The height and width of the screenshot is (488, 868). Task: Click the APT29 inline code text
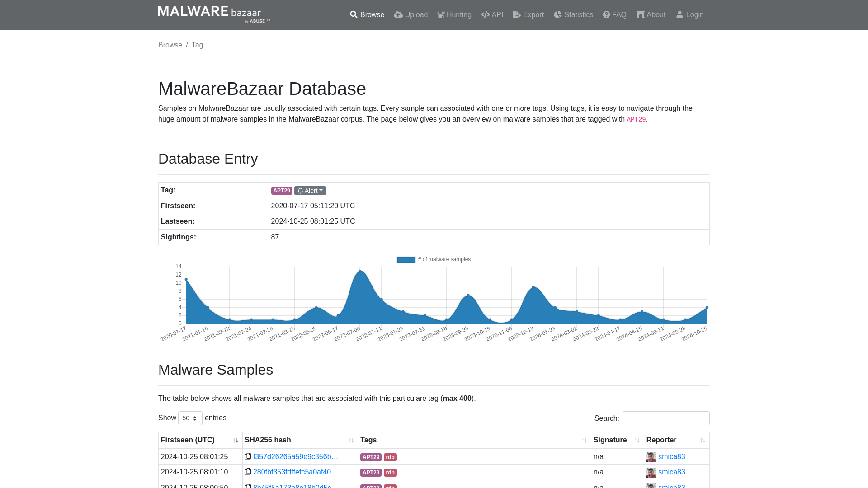[636, 120]
